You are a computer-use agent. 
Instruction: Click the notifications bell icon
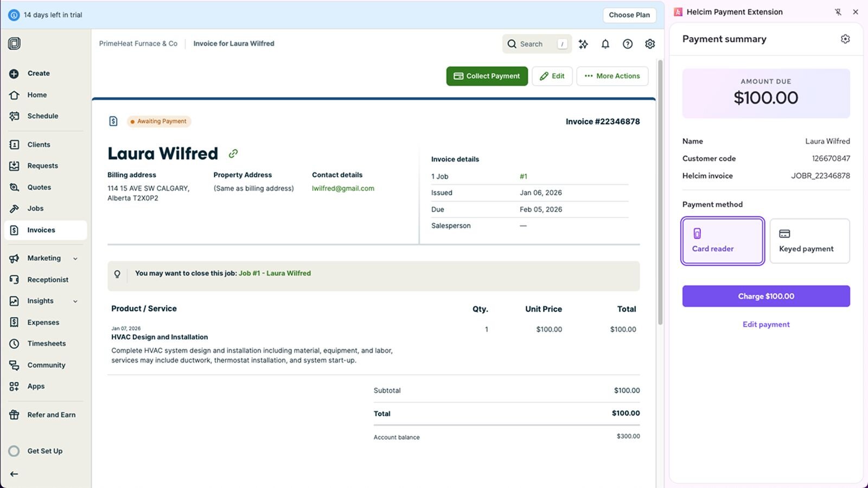605,44
